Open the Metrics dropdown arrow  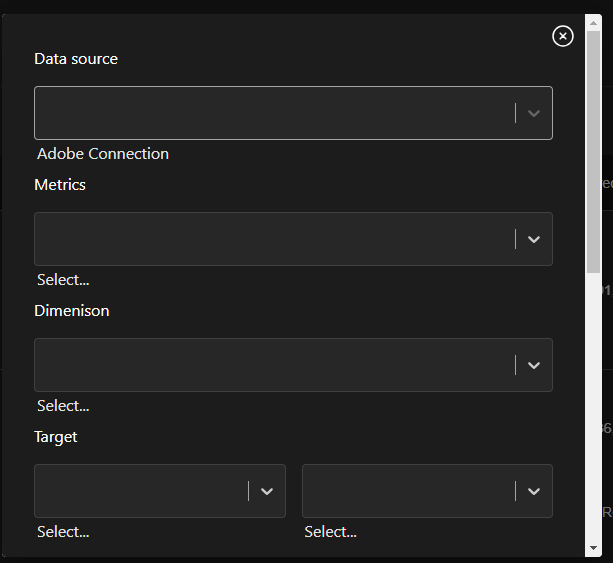click(x=534, y=239)
